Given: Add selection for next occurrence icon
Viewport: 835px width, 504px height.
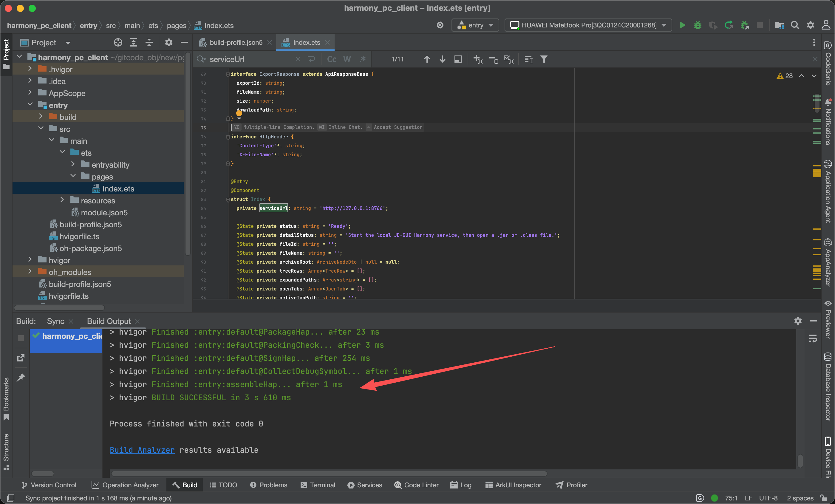Looking at the screenshot, I should [478, 59].
